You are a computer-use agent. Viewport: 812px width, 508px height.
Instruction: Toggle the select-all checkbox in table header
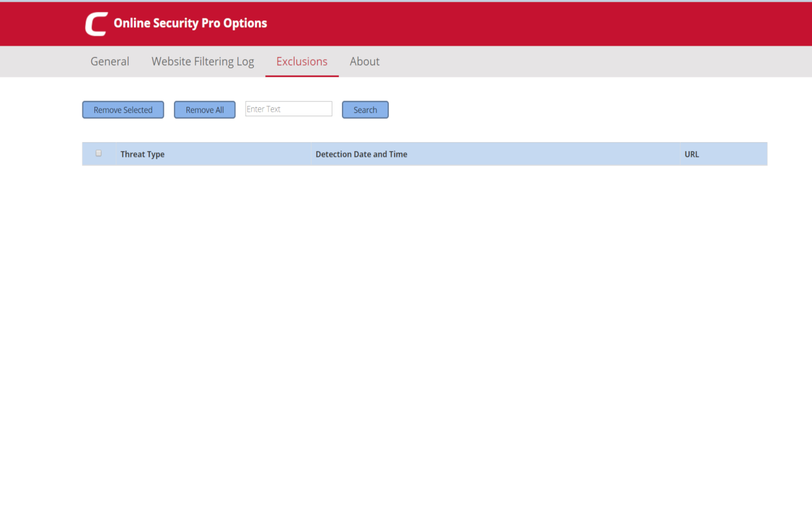(98, 153)
